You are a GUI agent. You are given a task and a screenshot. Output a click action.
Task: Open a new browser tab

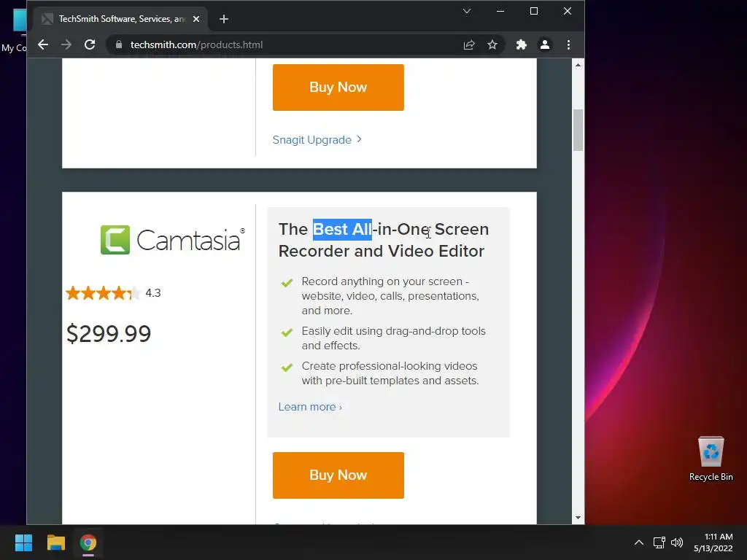pyautogui.click(x=224, y=19)
